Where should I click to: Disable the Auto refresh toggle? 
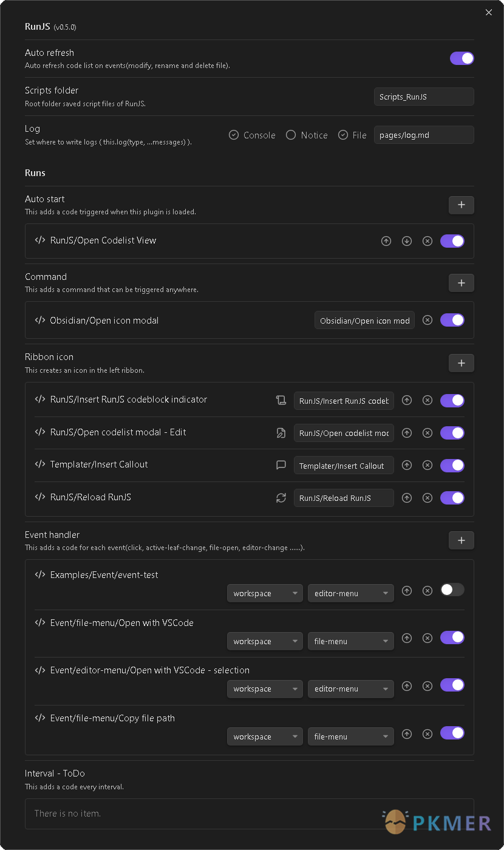tap(461, 58)
